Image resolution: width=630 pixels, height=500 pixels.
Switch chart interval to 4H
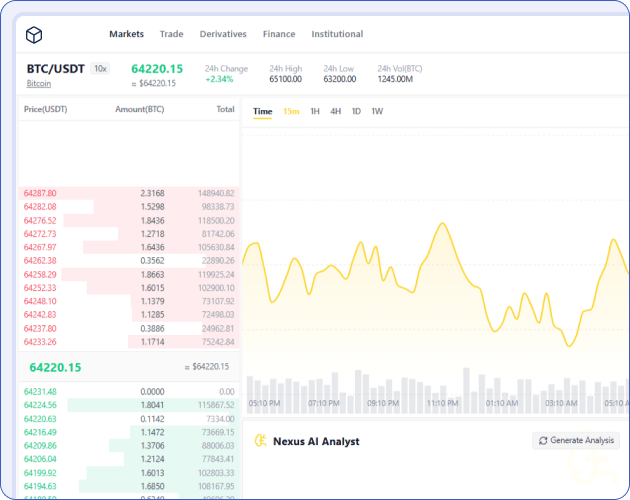335,111
